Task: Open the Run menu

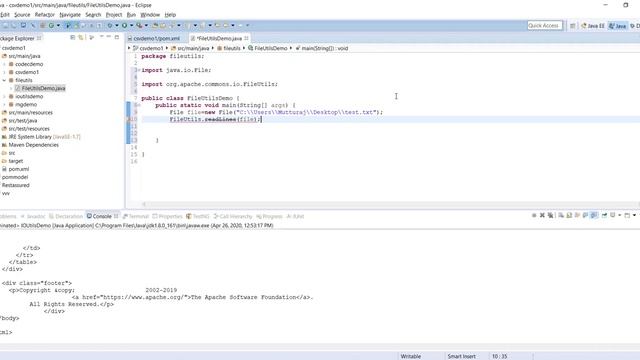Action: coord(131,15)
